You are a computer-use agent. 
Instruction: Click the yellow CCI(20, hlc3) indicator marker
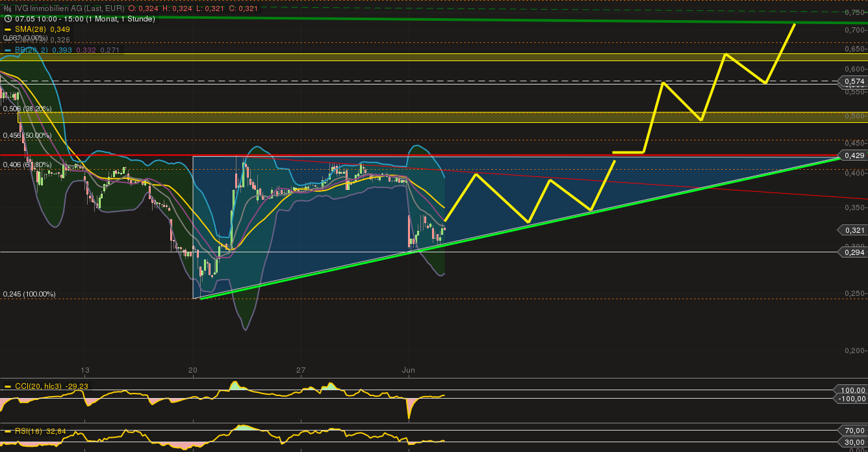pos(7,386)
